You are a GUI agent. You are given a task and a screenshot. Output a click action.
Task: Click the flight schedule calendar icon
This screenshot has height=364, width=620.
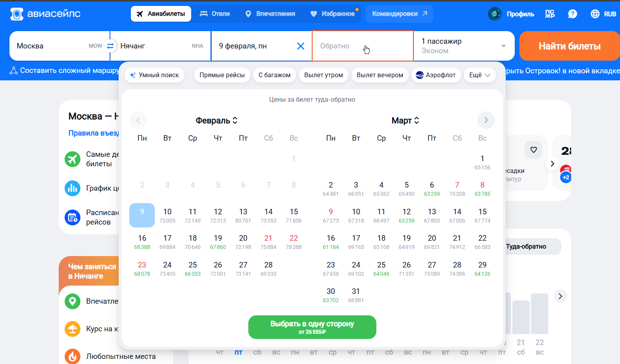point(73,217)
